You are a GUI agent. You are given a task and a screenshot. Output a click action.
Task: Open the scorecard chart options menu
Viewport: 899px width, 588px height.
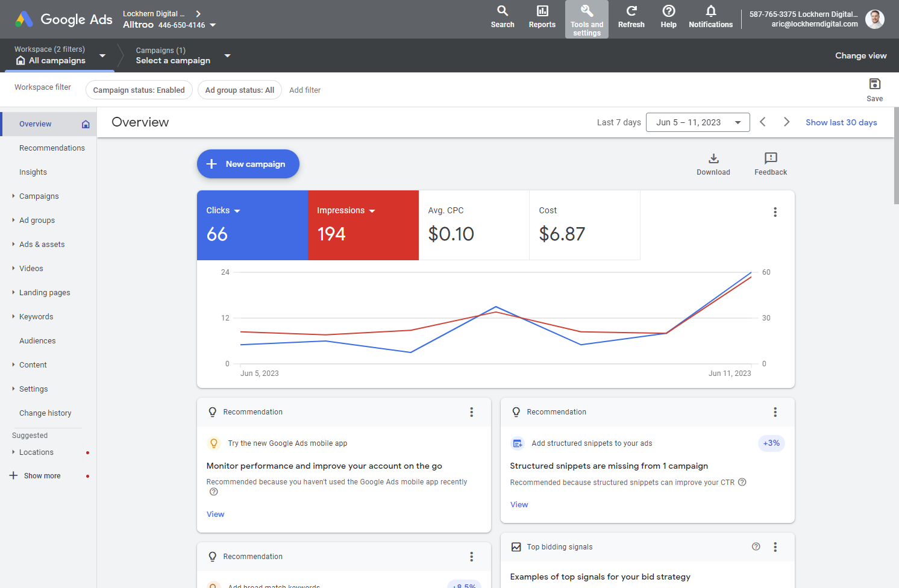(x=775, y=212)
